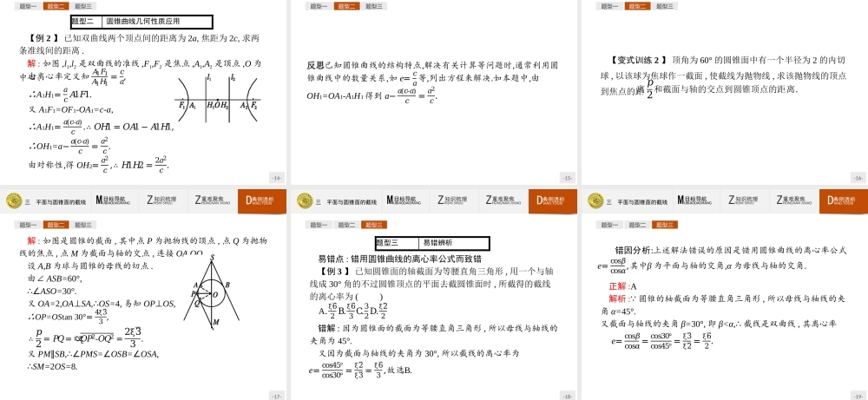Click page number -15-
The image size is (868, 400).
pos(568,178)
